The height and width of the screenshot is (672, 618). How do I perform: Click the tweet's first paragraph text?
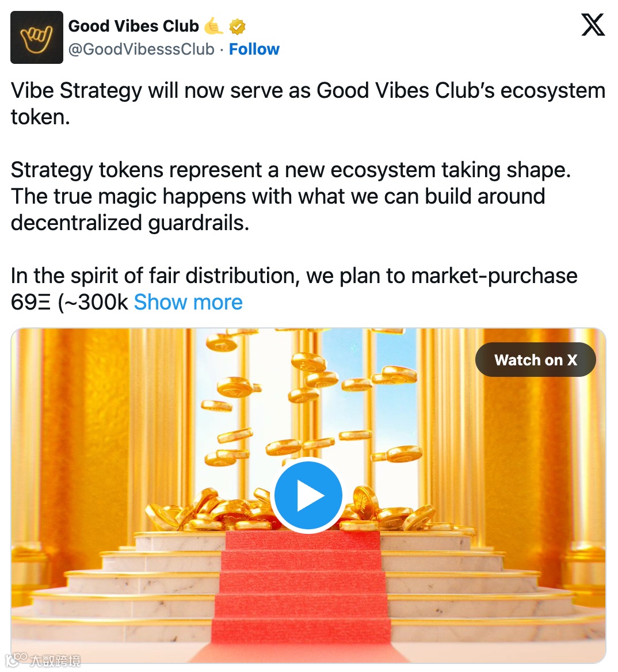point(308,104)
